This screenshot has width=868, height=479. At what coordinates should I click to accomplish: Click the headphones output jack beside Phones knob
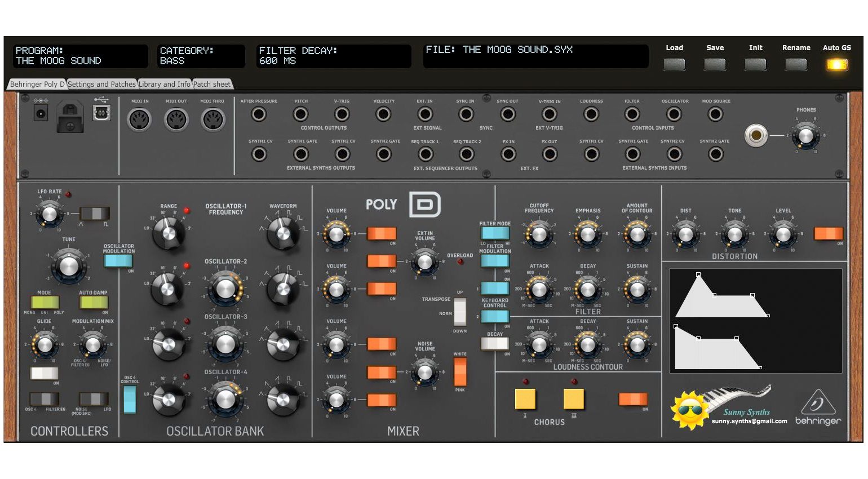pyautogui.click(x=756, y=136)
